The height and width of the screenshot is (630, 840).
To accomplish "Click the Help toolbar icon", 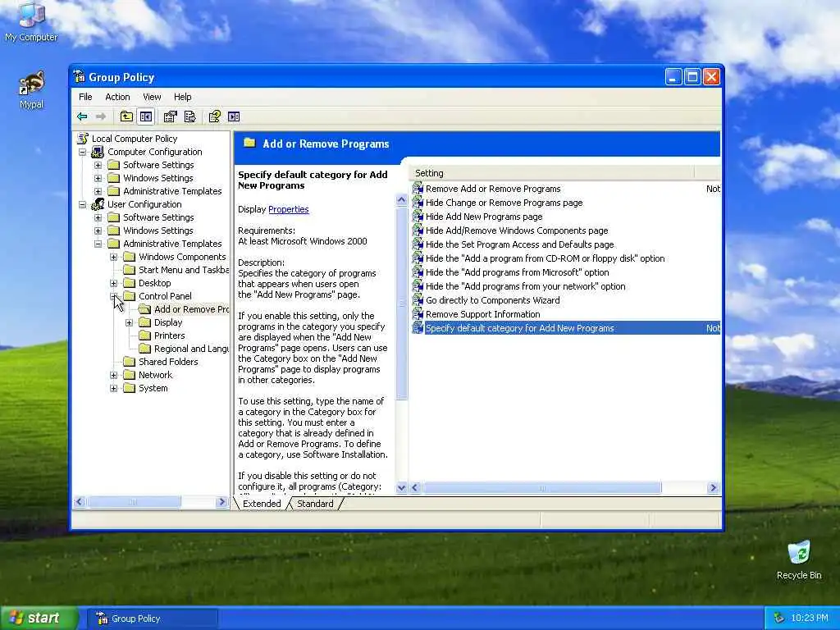I will point(215,116).
